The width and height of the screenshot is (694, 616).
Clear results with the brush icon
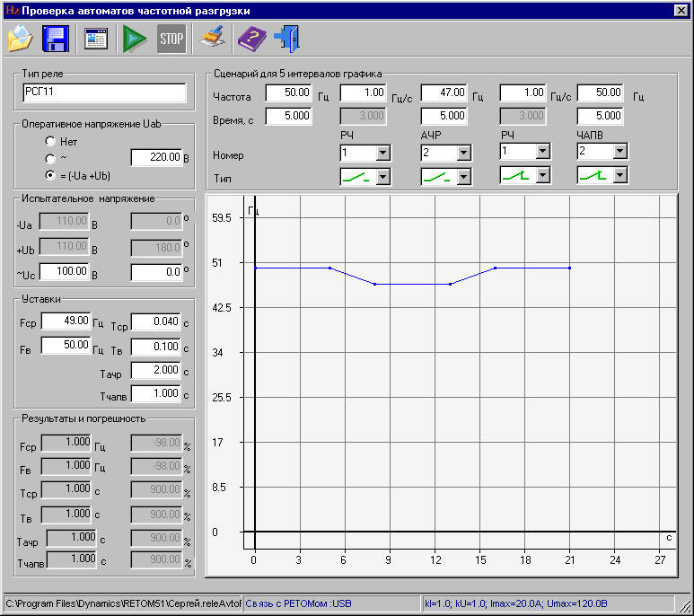click(212, 39)
